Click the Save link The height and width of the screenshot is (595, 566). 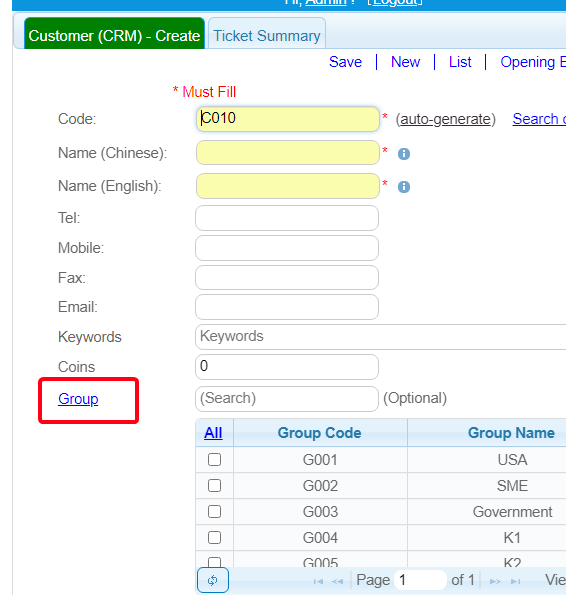tap(345, 62)
